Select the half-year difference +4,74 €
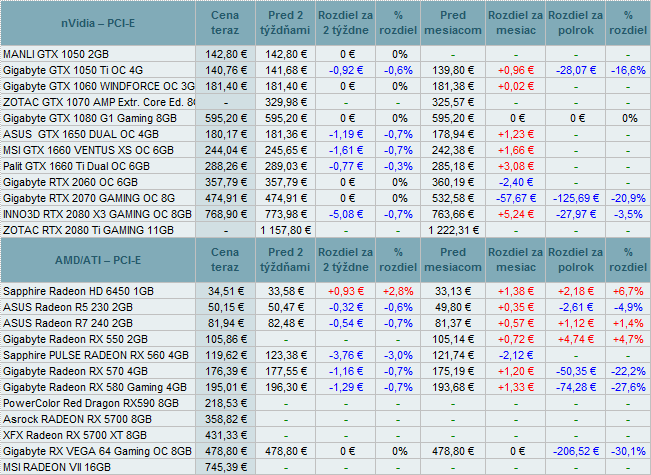Image resolution: width=651 pixels, height=475 pixels. click(x=576, y=340)
